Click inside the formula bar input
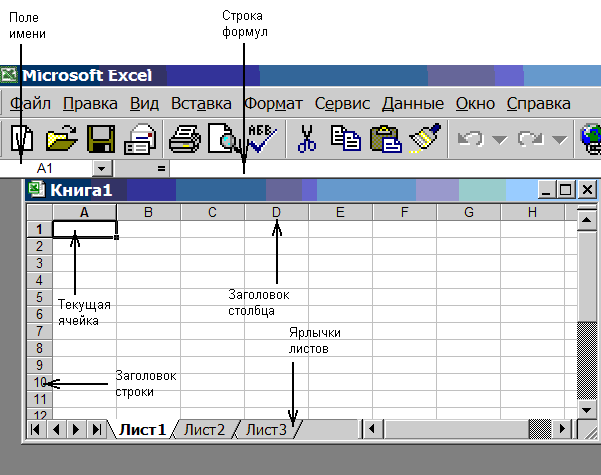Screen dimensions: 601x475 (385, 169)
